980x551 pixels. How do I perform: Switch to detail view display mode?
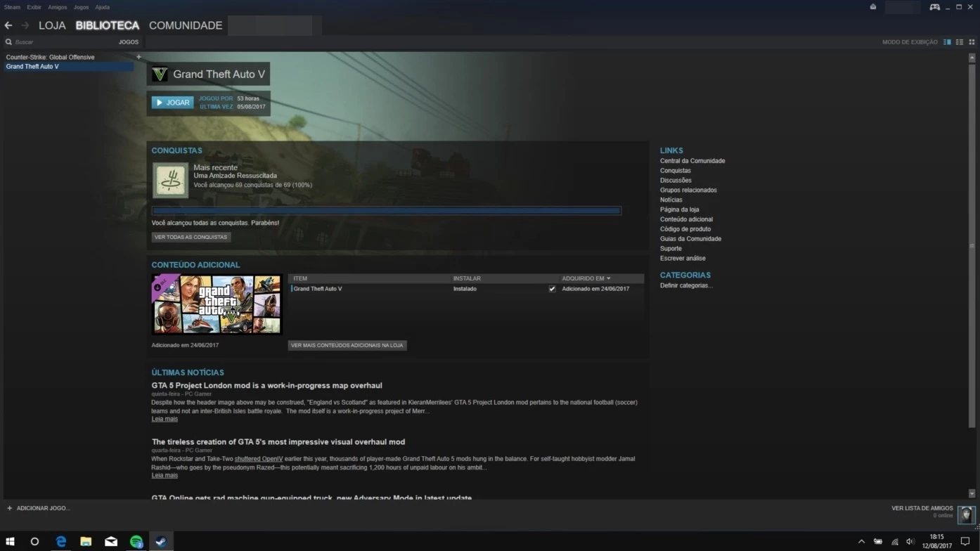[x=947, y=42]
